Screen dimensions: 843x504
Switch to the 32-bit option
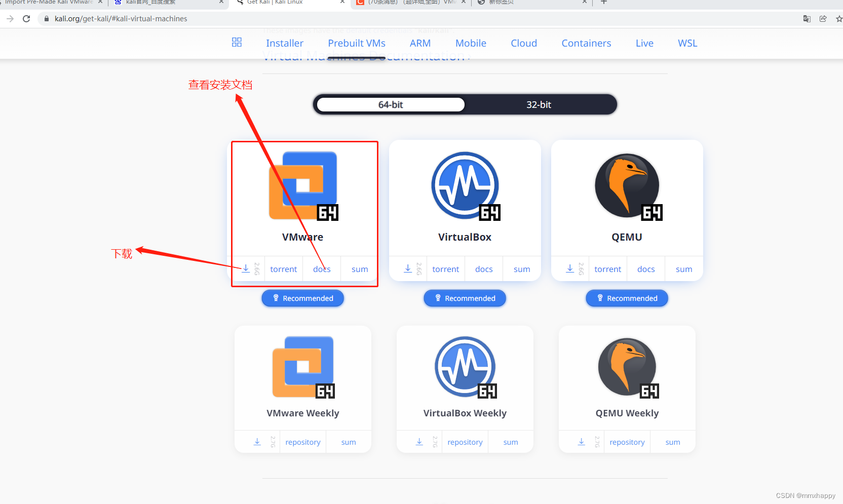539,104
